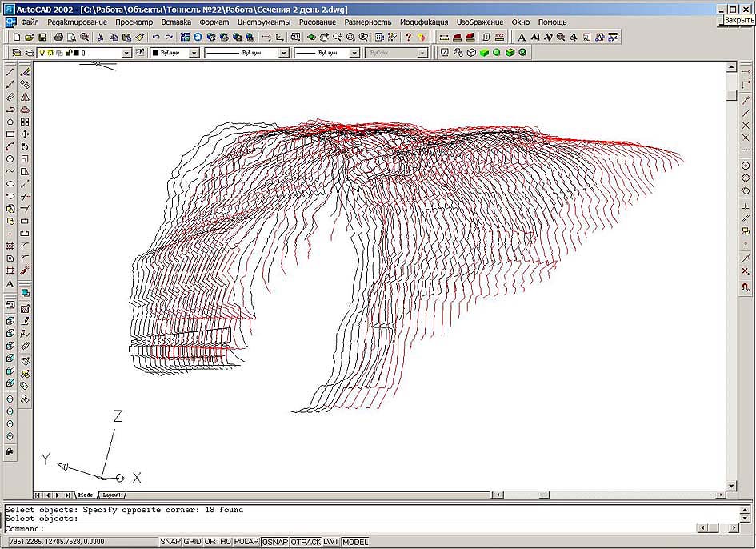Select the Erase tool
The height and width of the screenshot is (549, 756).
click(x=25, y=72)
